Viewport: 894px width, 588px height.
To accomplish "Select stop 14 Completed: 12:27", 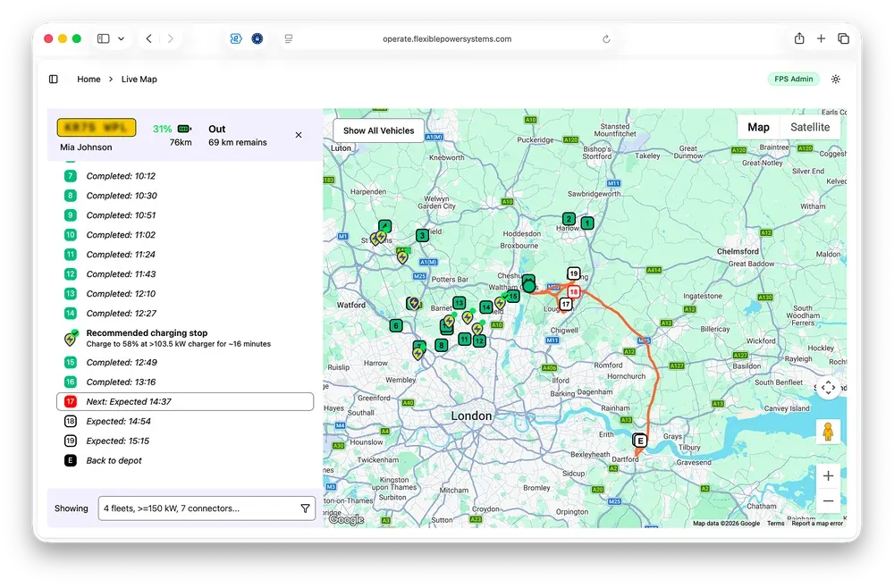I will tap(185, 314).
